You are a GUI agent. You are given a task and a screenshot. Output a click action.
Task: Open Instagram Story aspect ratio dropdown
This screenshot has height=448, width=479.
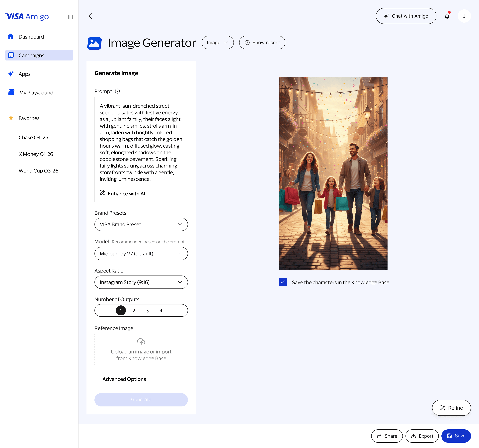point(141,282)
